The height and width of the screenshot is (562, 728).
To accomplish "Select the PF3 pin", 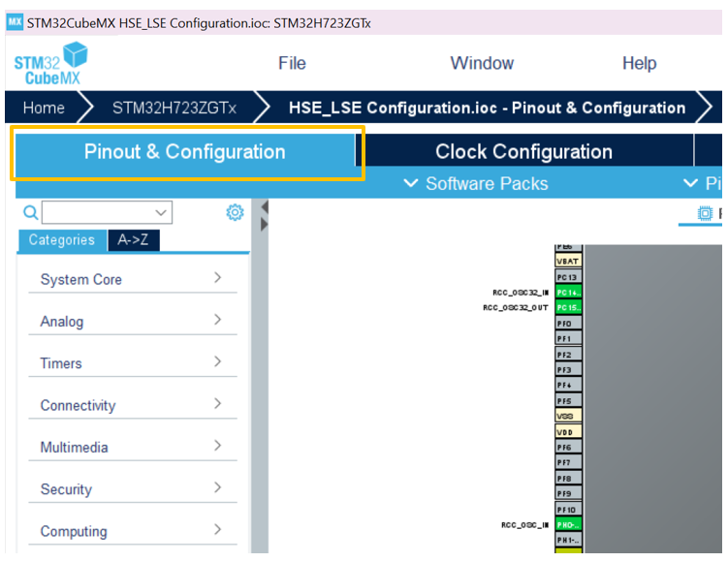I will tap(568, 369).
